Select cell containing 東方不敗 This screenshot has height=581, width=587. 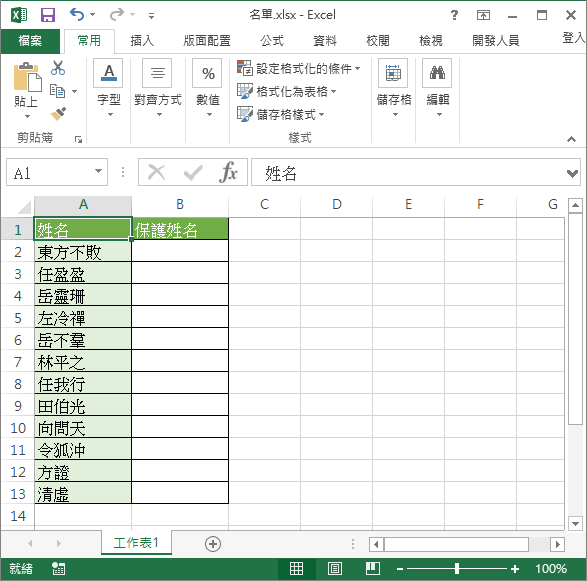pyautogui.click(x=83, y=252)
